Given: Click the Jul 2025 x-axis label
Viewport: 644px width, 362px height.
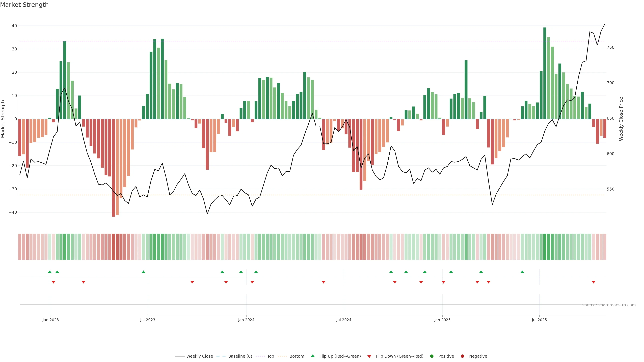Looking at the screenshot, I should [x=539, y=320].
